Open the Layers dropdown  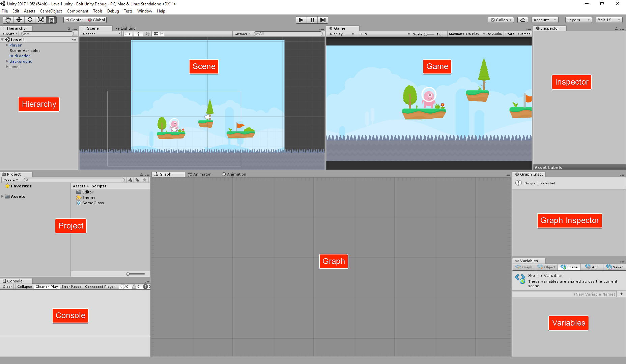[x=578, y=20]
